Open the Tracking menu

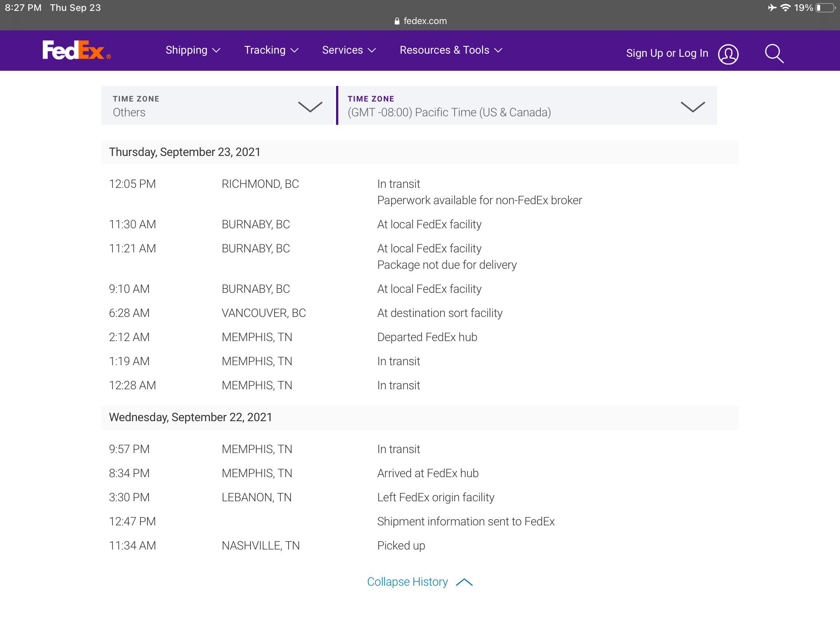(x=271, y=50)
